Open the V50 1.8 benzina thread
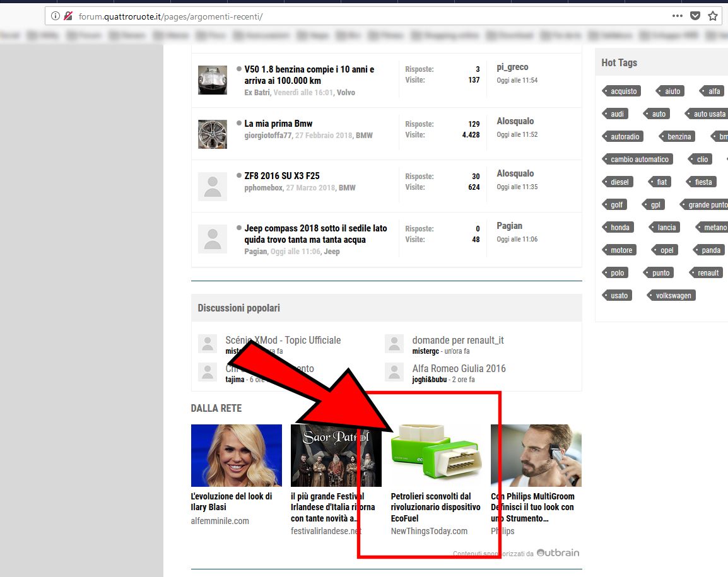 click(x=309, y=75)
